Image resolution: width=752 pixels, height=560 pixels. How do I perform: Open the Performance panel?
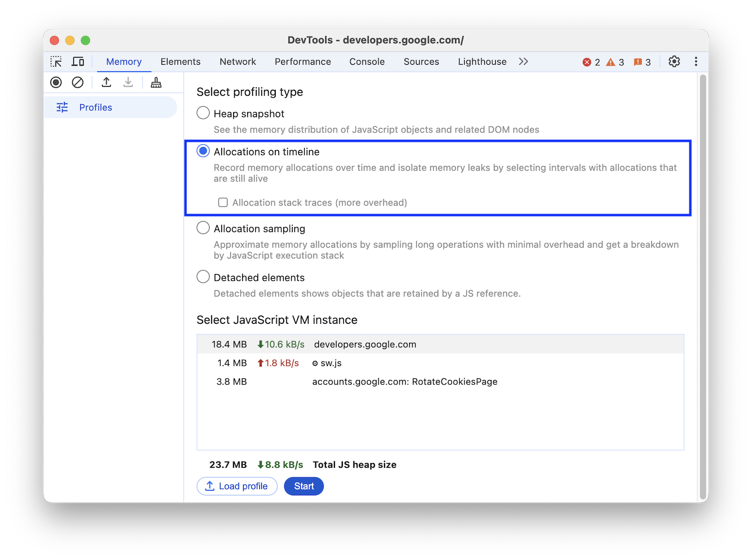click(x=302, y=61)
